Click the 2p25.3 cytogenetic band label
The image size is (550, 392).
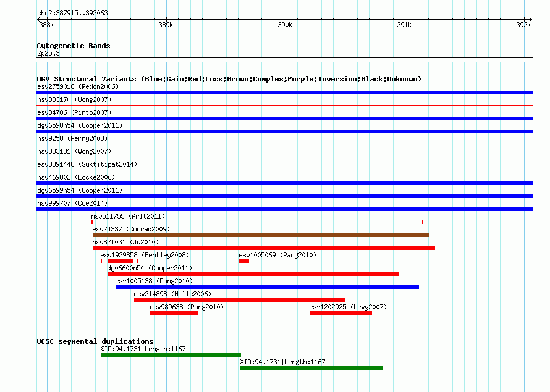point(48,53)
